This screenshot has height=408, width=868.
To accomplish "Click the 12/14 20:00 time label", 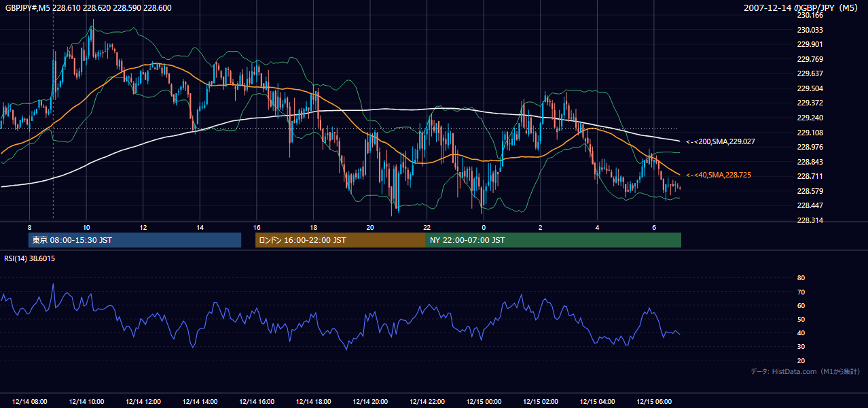I will tap(370, 402).
